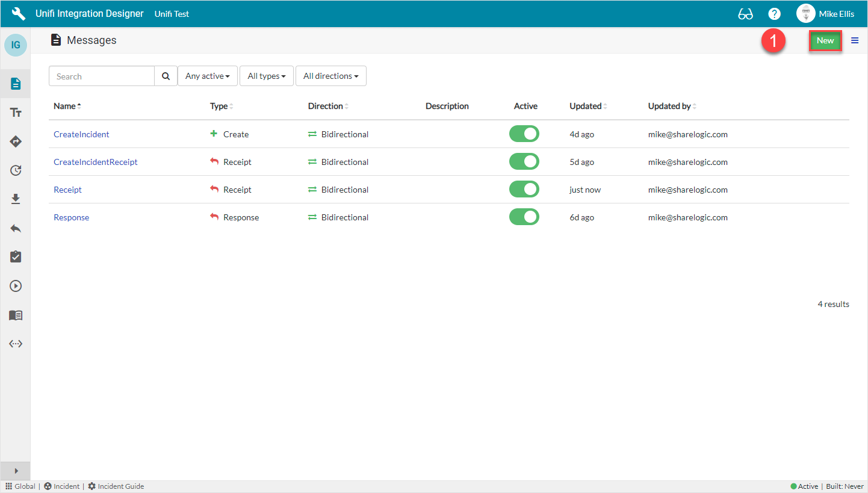Click the Messages document icon in sidebar
Image resolution: width=868 pixels, height=493 pixels.
coord(16,84)
